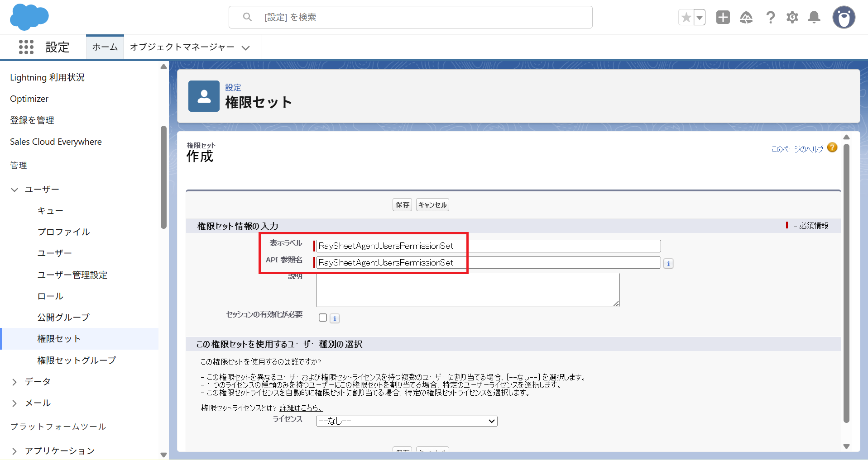Open the Setup gear icon
The image size is (868, 460).
click(x=792, y=18)
